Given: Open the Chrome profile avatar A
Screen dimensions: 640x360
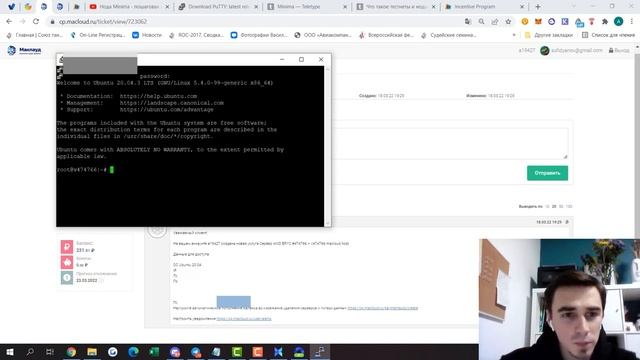Looking at the screenshot, I should [x=618, y=21].
